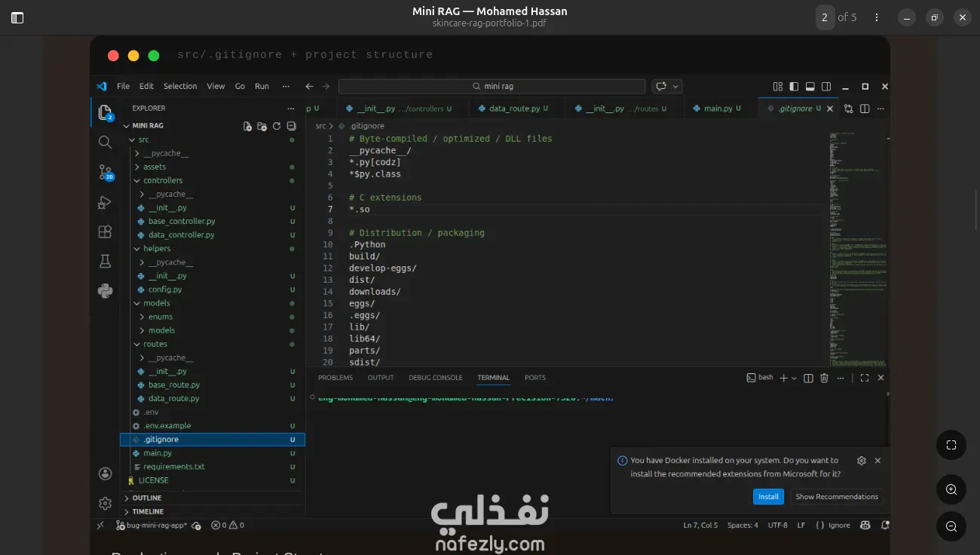
Task: Install the recommended Docker extensions
Action: click(x=768, y=497)
